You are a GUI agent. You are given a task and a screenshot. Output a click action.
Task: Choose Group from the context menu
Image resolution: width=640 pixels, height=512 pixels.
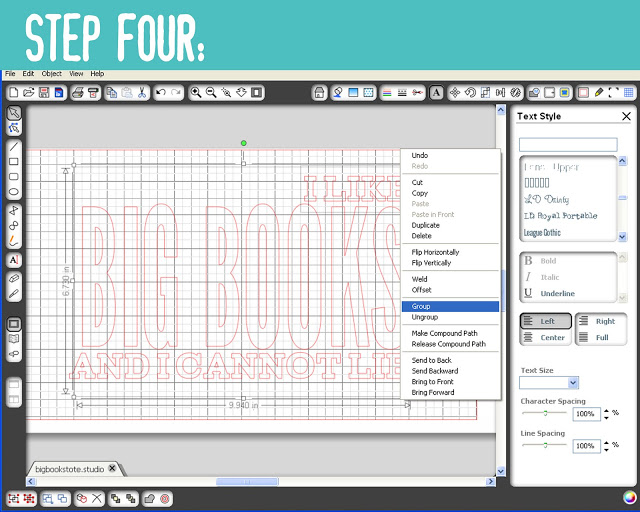pos(450,306)
